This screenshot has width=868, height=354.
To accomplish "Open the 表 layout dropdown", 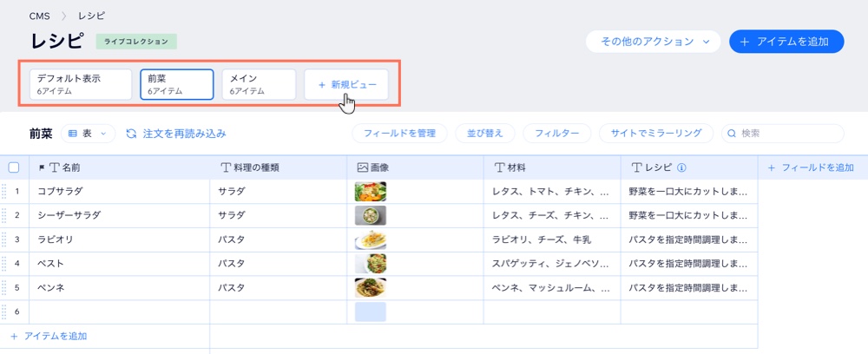I will [x=90, y=134].
